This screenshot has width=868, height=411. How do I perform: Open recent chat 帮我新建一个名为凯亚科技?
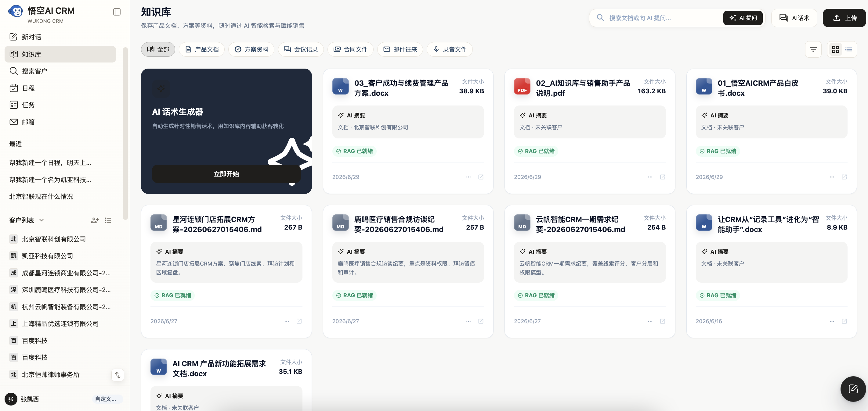coord(50,180)
